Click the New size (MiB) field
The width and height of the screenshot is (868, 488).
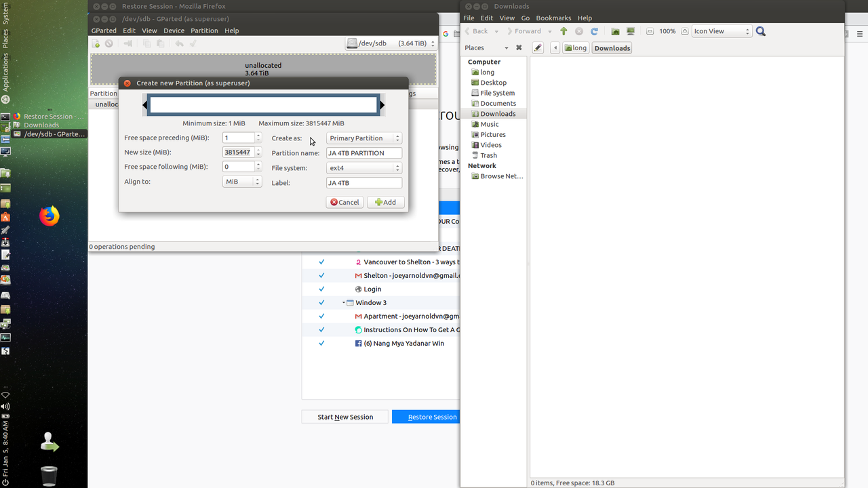[238, 152]
